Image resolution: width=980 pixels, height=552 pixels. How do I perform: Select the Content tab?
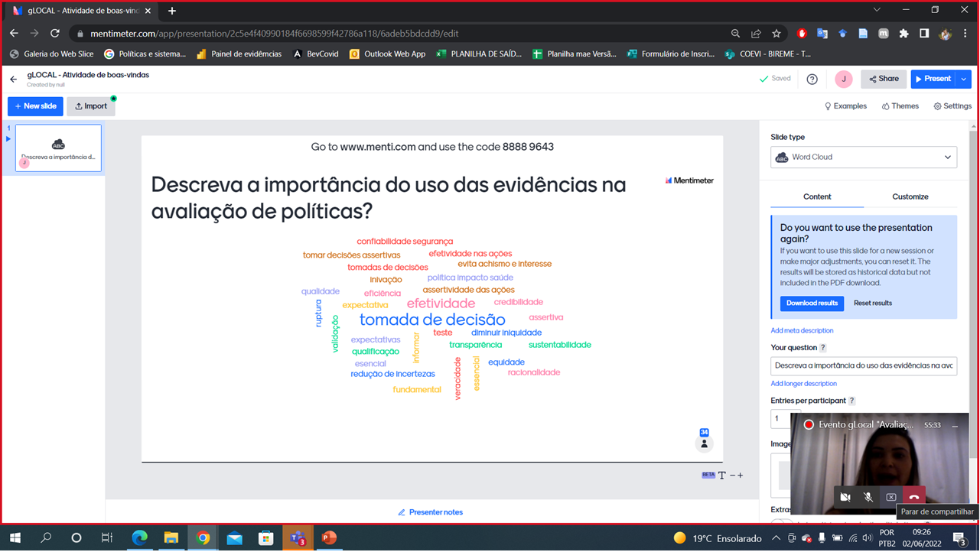[817, 196]
